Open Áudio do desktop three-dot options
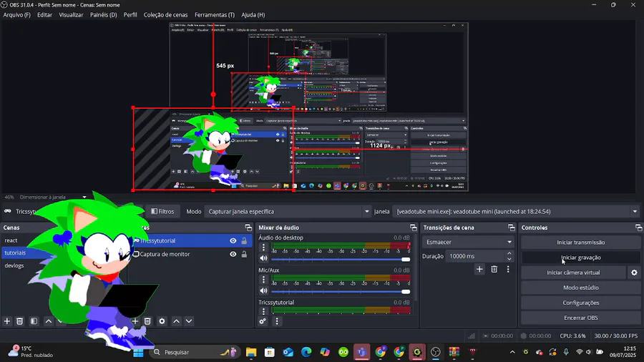644x362 pixels. (x=263, y=248)
